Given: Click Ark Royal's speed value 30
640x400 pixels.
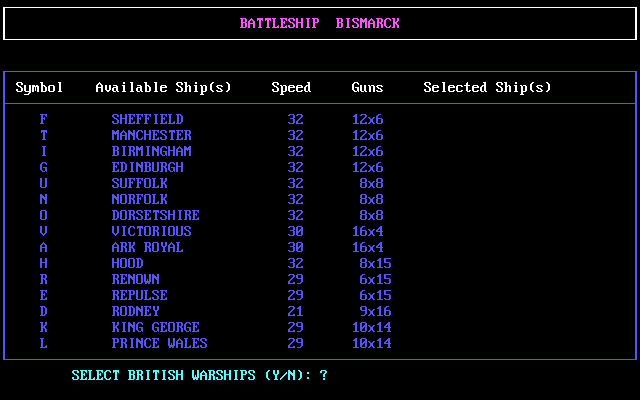Looking at the screenshot, I should pyautogui.click(x=296, y=247).
